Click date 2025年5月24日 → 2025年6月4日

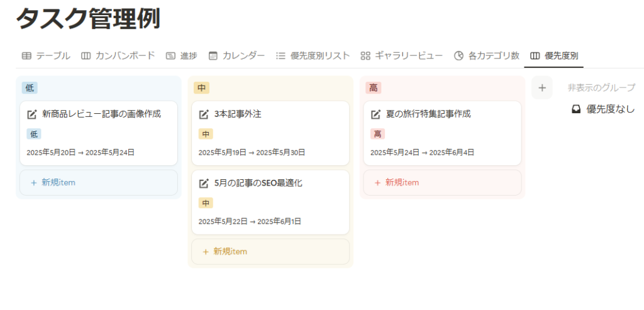tap(422, 152)
